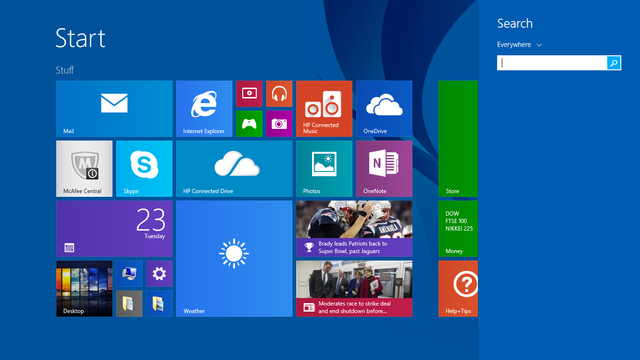
Task: Click the search magnifier button
Action: 614,63
